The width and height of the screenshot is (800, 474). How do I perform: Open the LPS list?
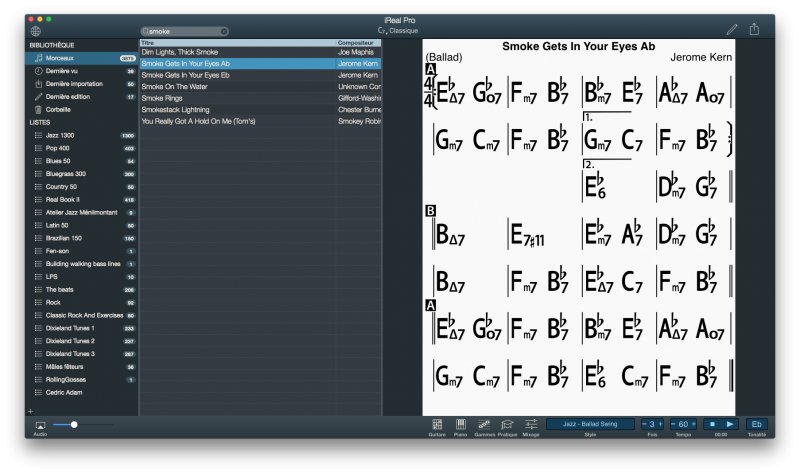(82, 277)
